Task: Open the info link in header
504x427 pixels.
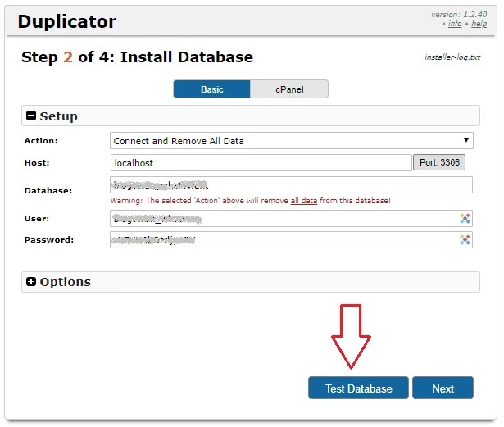Action: point(455,24)
